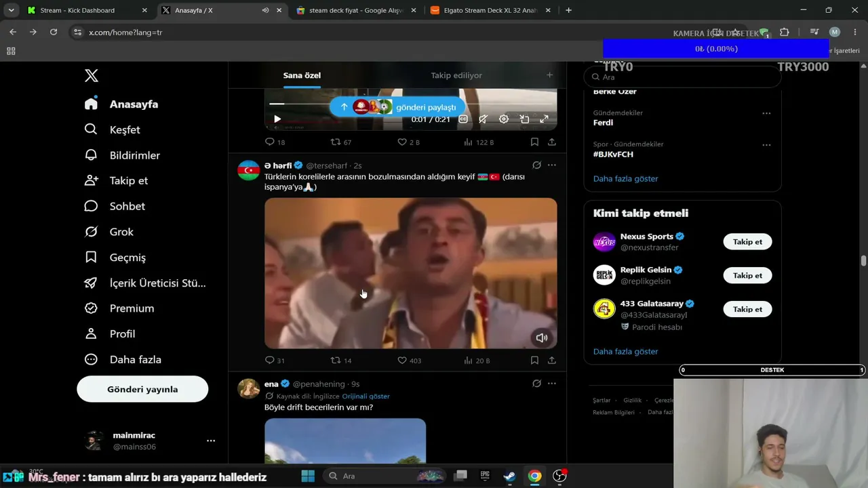Click the Windows Start button
Viewport: 868px width, 488px height.
(308, 476)
